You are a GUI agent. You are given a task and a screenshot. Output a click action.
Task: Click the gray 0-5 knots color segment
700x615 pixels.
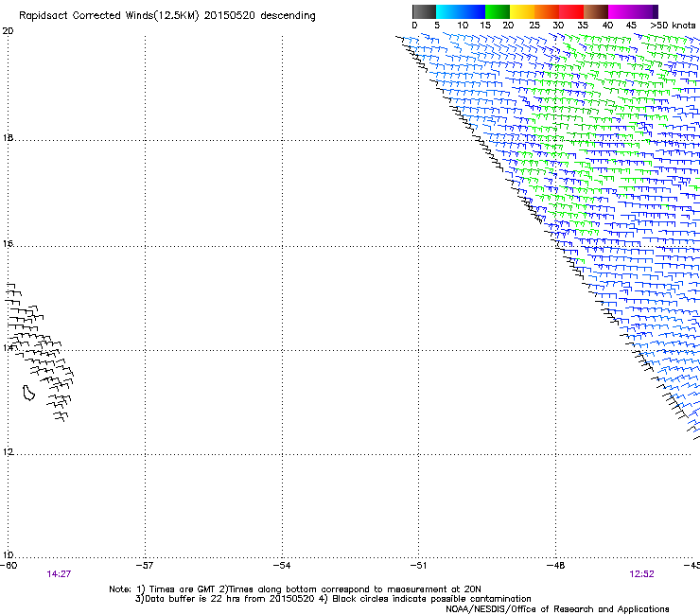pos(424,11)
